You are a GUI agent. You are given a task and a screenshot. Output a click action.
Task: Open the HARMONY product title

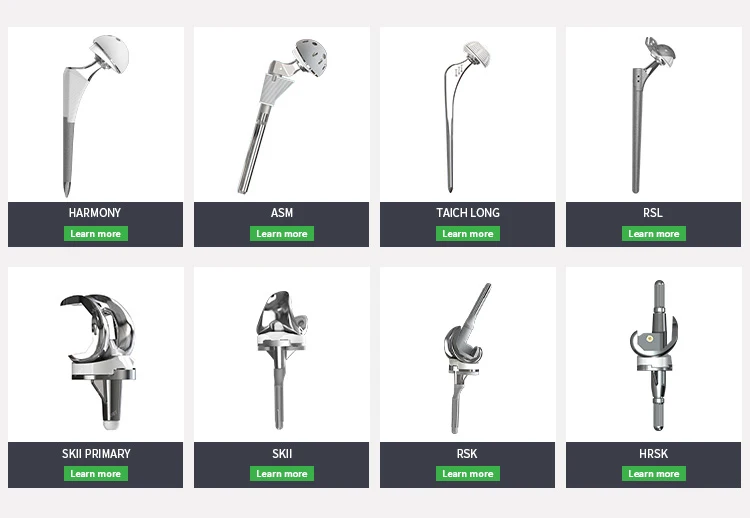95,213
